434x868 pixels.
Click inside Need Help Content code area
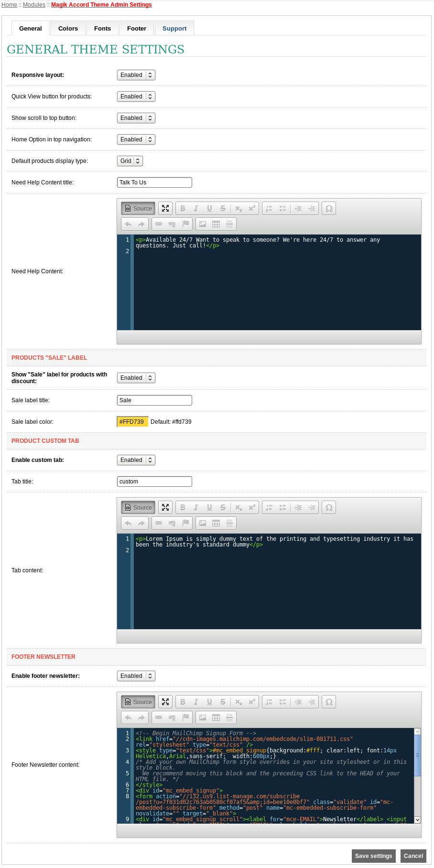pos(277,282)
